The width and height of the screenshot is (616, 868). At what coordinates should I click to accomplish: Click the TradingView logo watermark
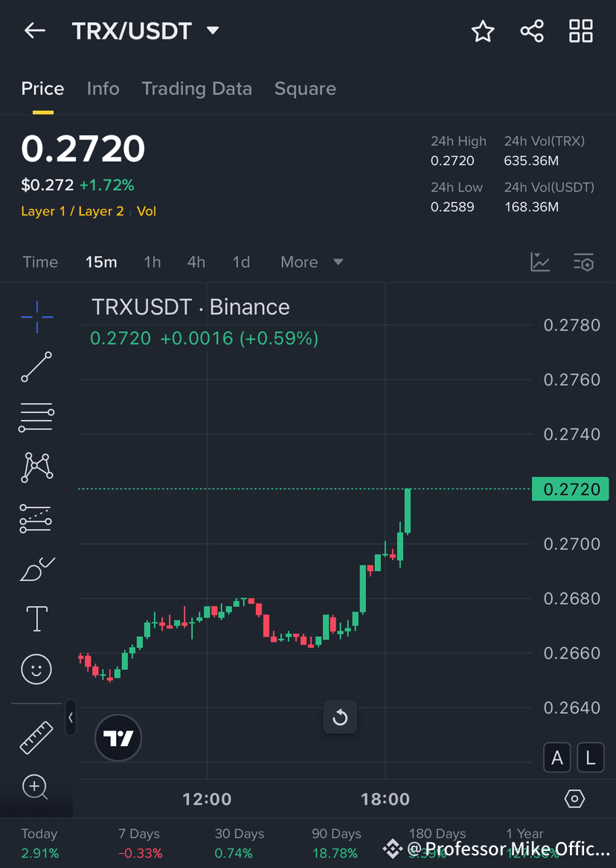click(118, 738)
